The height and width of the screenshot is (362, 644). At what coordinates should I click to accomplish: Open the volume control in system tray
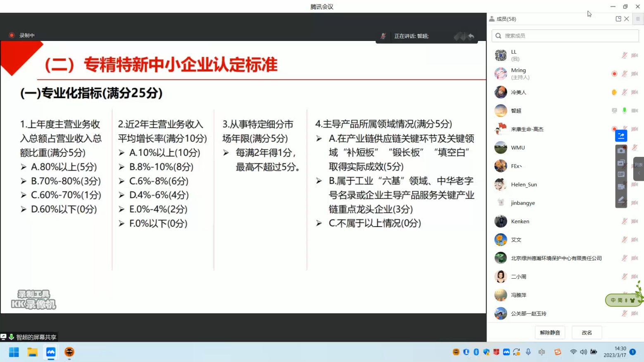pyautogui.click(x=583, y=352)
